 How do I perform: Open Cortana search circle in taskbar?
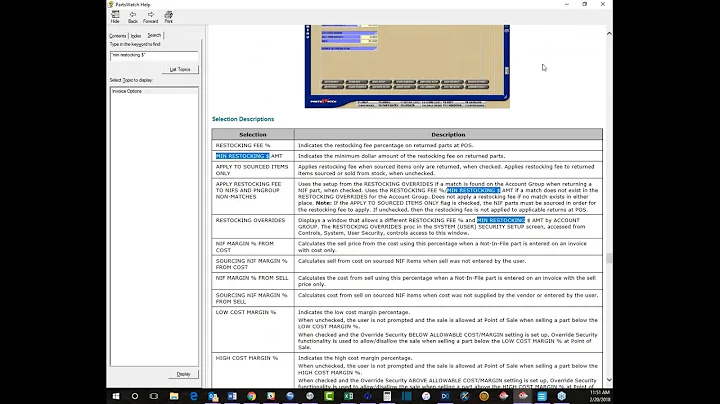[135, 396]
